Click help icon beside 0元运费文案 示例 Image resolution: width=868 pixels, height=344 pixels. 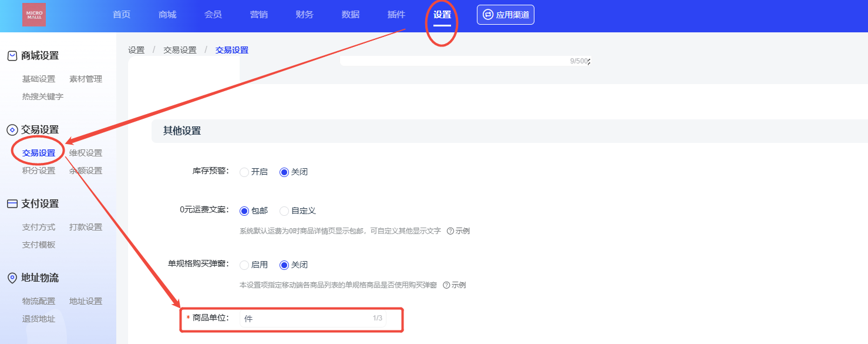tap(450, 231)
